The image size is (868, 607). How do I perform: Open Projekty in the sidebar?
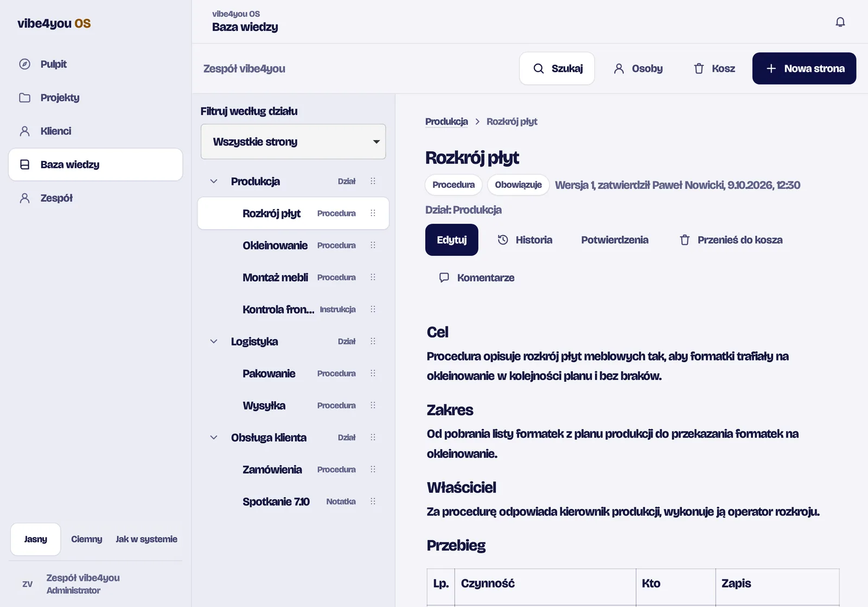click(x=95, y=98)
